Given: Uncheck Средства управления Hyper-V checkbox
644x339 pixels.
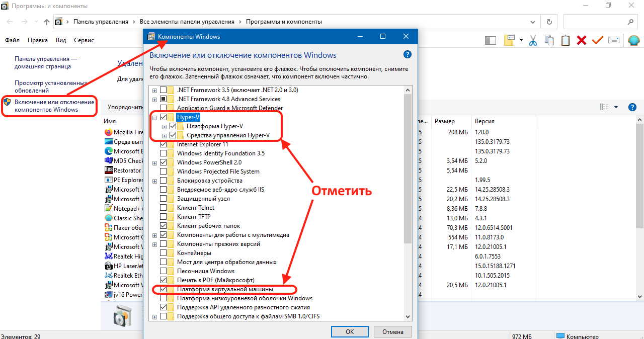Looking at the screenshot, I should [x=173, y=135].
